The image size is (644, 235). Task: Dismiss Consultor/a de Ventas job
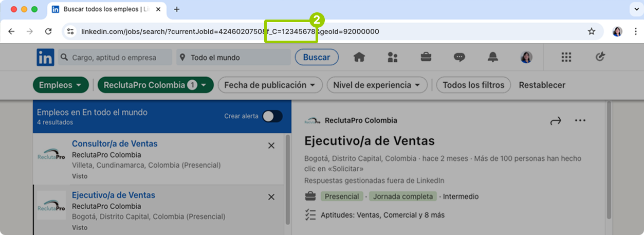coord(271,146)
